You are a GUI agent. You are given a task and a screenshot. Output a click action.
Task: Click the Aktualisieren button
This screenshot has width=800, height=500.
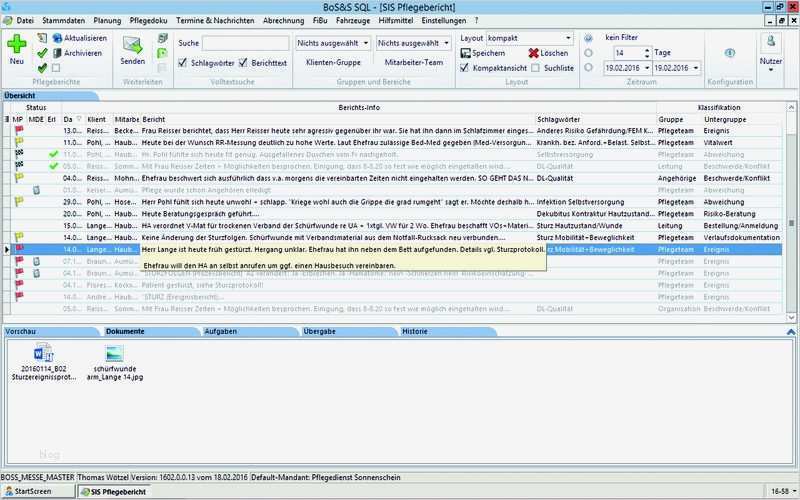[x=80, y=38]
